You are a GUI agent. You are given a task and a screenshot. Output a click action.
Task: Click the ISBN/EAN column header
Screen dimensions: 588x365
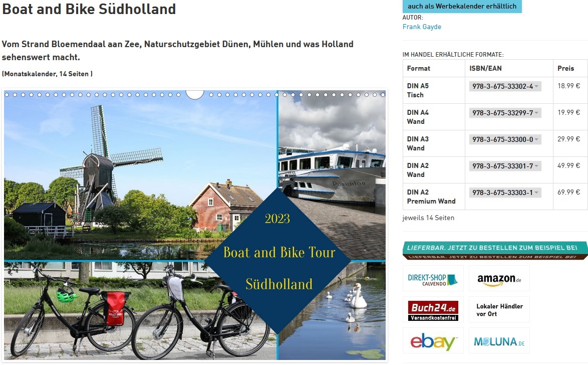485,68
